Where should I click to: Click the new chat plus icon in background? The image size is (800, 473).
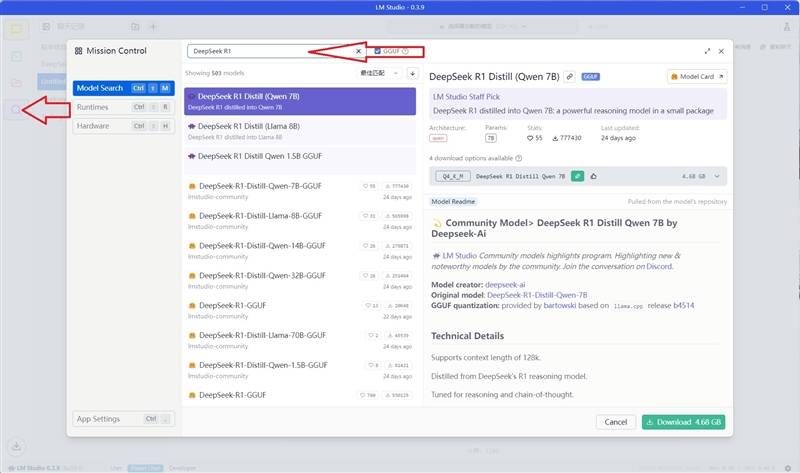point(153,27)
